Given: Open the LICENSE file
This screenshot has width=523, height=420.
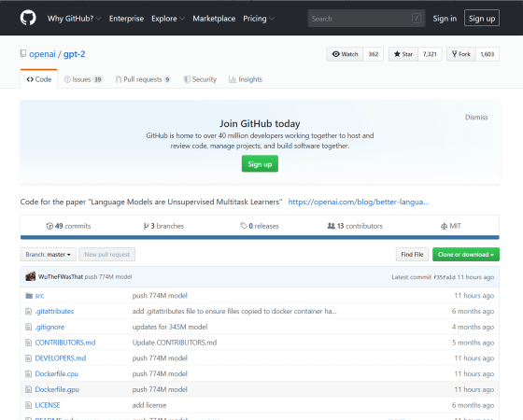Looking at the screenshot, I should click(48, 405).
